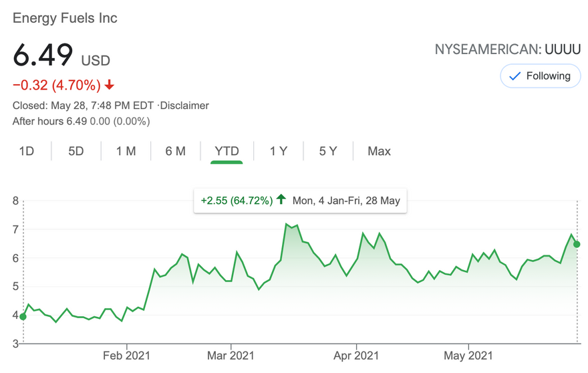Click the Feb 2021 axis label

(x=126, y=356)
